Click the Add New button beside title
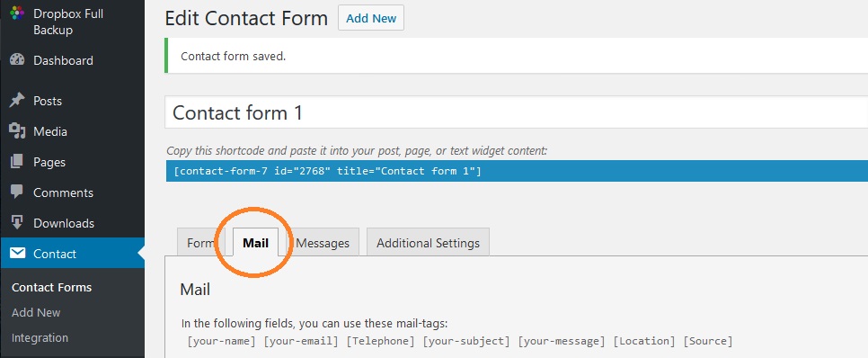 click(x=371, y=18)
